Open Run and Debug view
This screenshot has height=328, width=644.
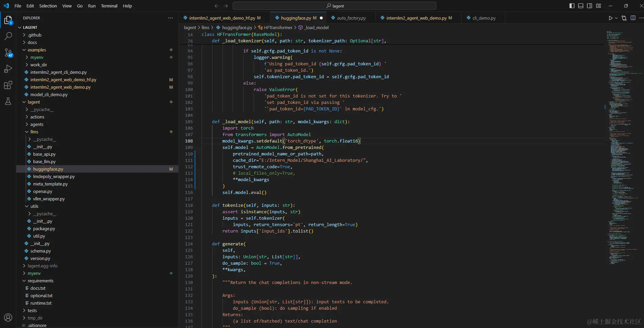[x=8, y=69]
